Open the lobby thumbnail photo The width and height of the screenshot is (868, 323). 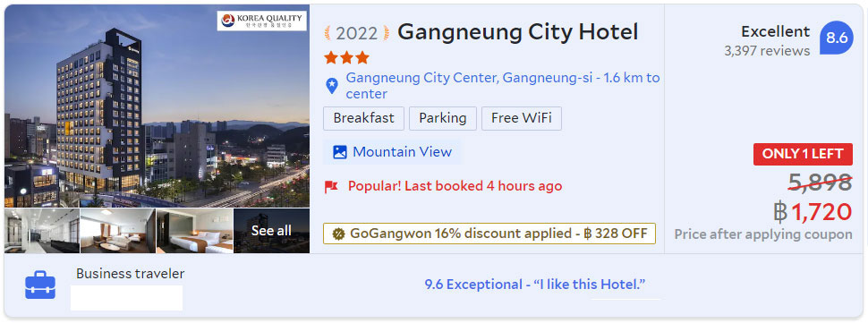(x=42, y=231)
